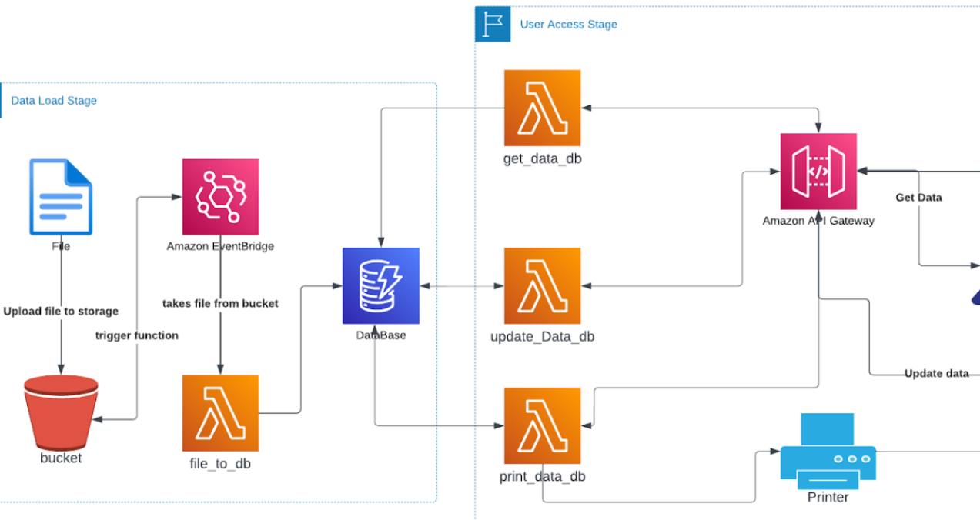
Task: Select the 'print_data_db' label
Action: pyautogui.click(x=542, y=477)
